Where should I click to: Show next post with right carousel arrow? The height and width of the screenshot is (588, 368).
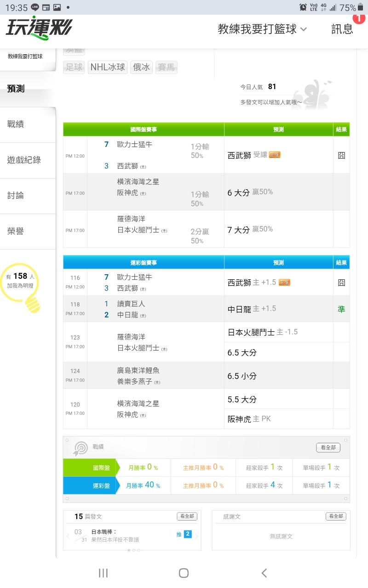click(x=197, y=536)
